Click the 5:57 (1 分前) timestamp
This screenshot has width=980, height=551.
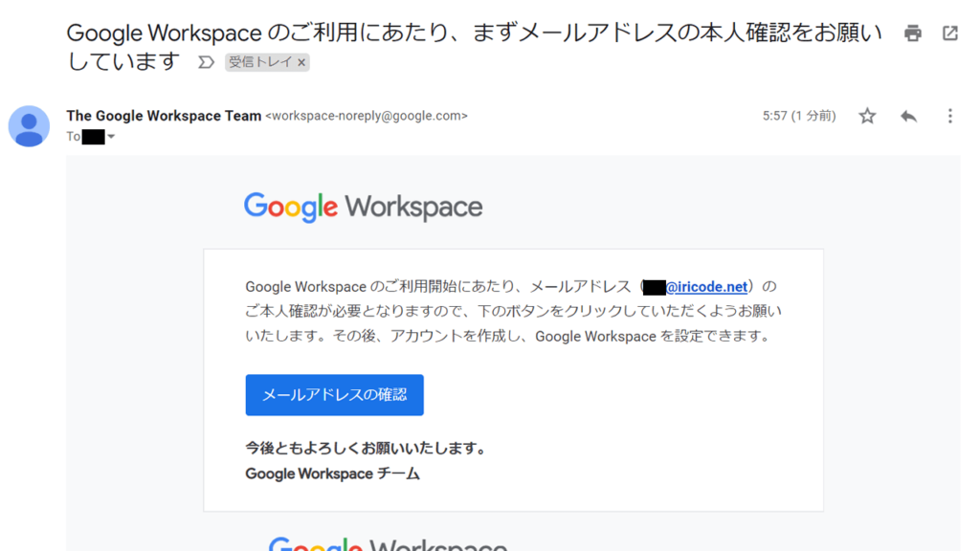[x=799, y=116]
